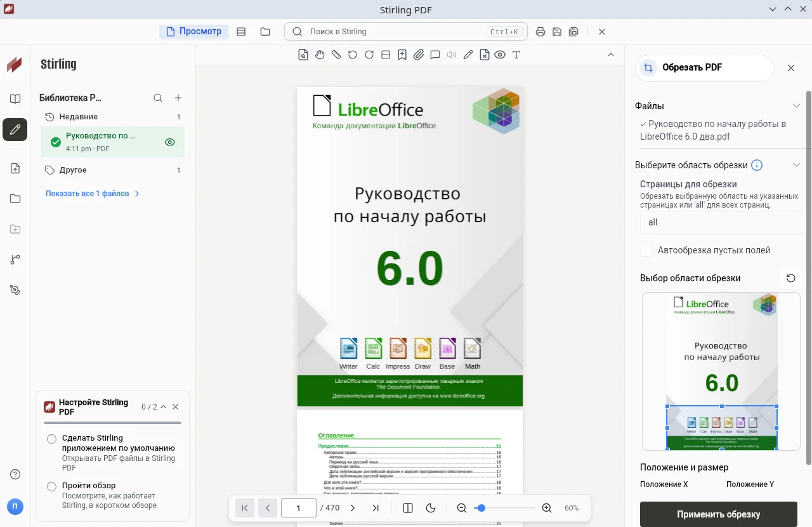Select the Недавние library section
This screenshot has width=812, height=527.
tap(112, 117)
